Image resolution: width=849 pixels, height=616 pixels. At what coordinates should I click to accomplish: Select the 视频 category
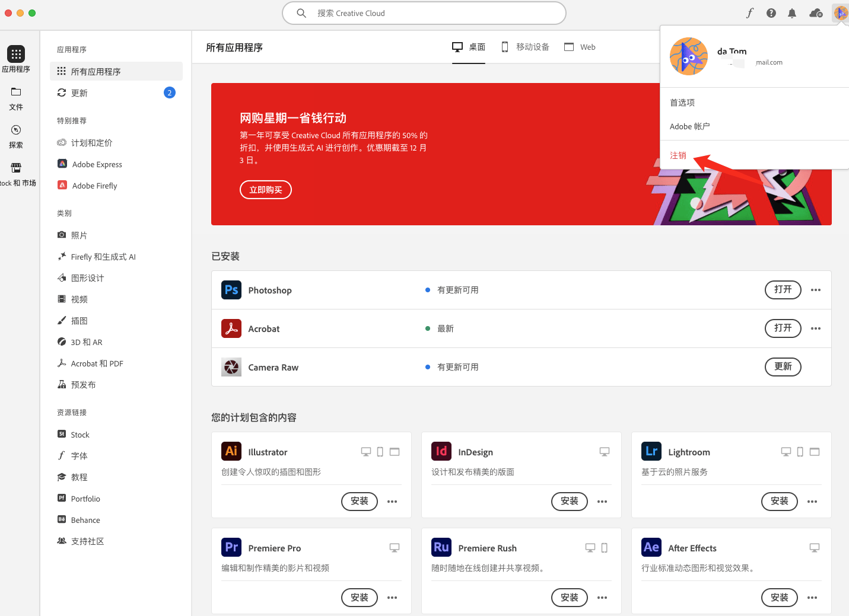[x=116, y=299]
